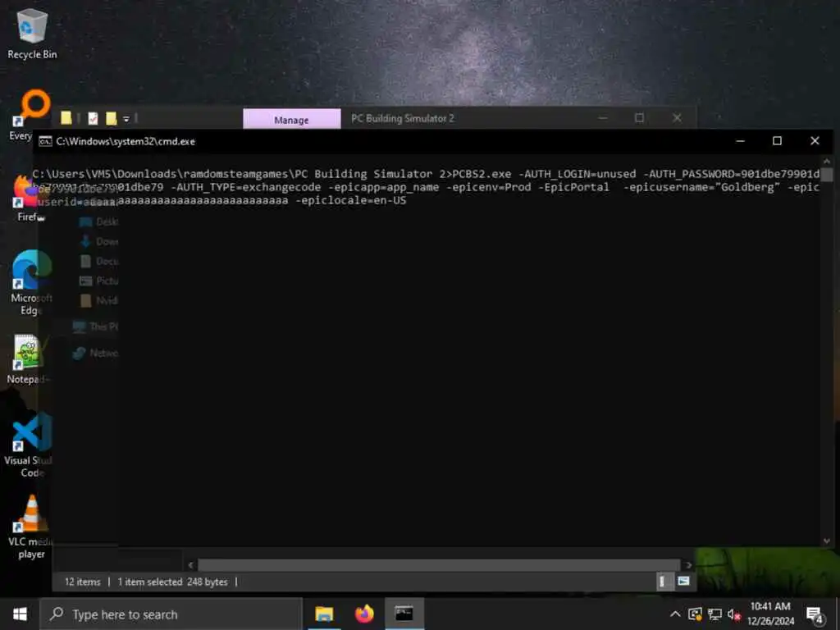Click '-epiclocale=en-US' in the command line

click(351, 200)
